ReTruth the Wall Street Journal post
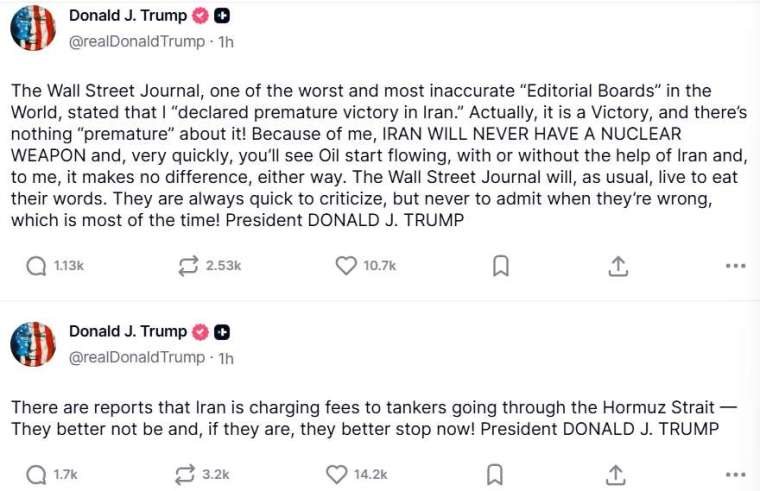760x491 pixels. (188, 266)
